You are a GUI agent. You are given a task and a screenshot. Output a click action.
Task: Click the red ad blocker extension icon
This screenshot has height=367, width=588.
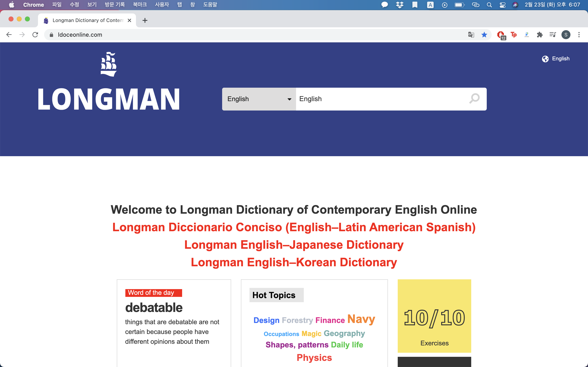501,35
